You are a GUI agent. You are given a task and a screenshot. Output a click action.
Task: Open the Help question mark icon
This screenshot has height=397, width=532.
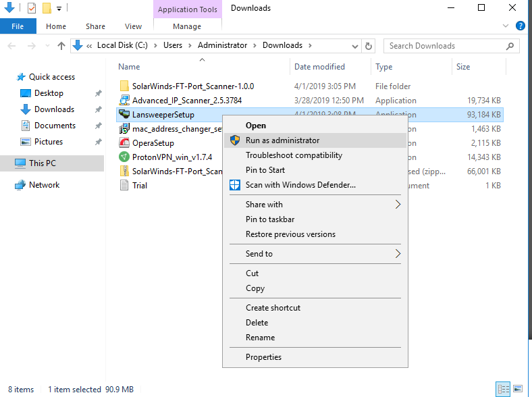(x=520, y=26)
